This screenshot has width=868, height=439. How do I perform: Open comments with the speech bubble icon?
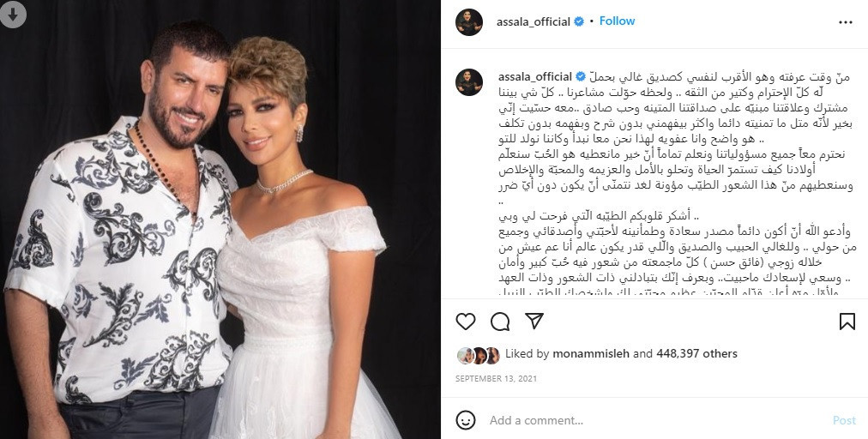click(500, 321)
